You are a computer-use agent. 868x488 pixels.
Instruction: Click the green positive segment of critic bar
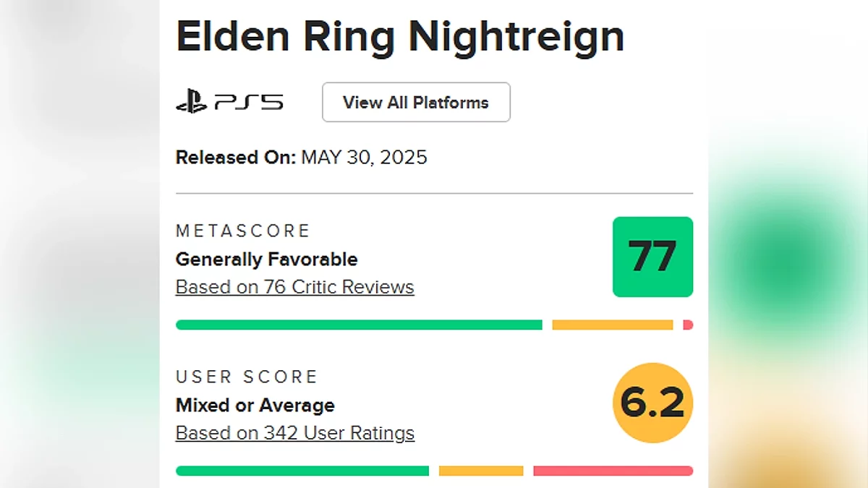click(359, 325)
